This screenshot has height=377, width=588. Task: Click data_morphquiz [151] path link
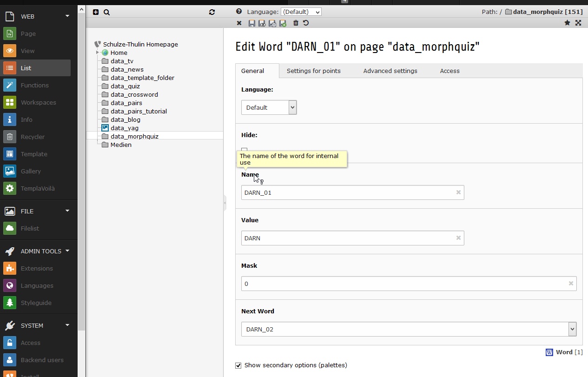pyautogui.click(x=548, y=12)
